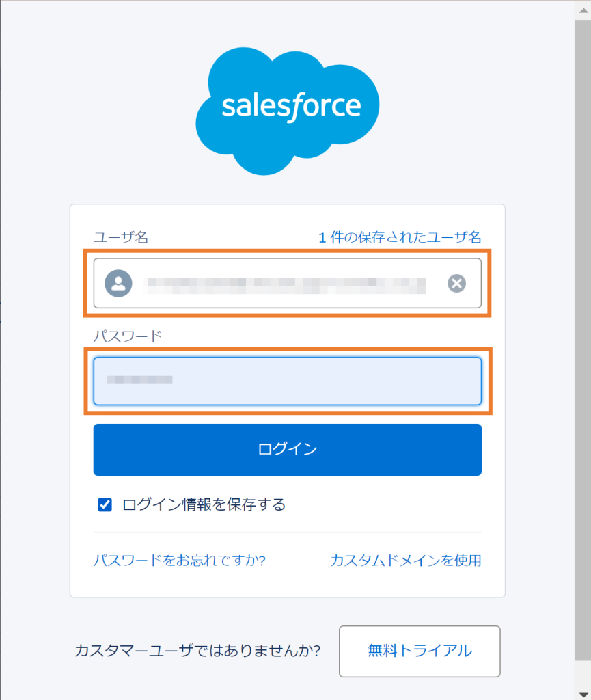
Task: Click inside the ユーザ名 field
Action: 287,283
